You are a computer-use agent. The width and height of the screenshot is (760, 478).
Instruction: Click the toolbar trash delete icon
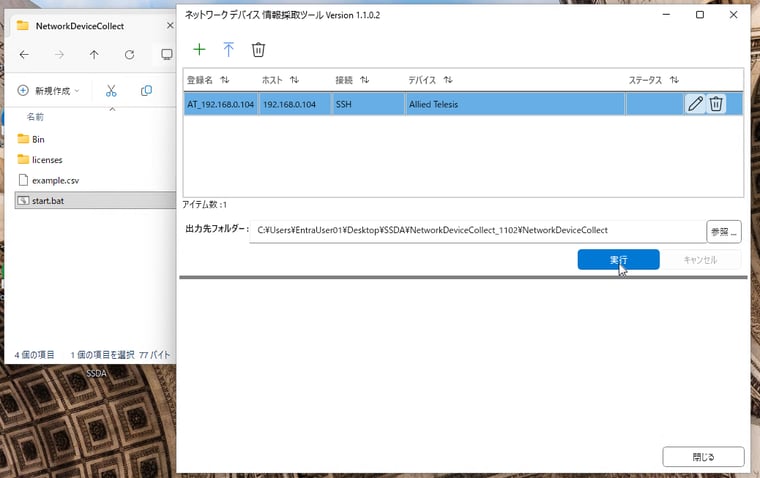click(x=258, y=49)
